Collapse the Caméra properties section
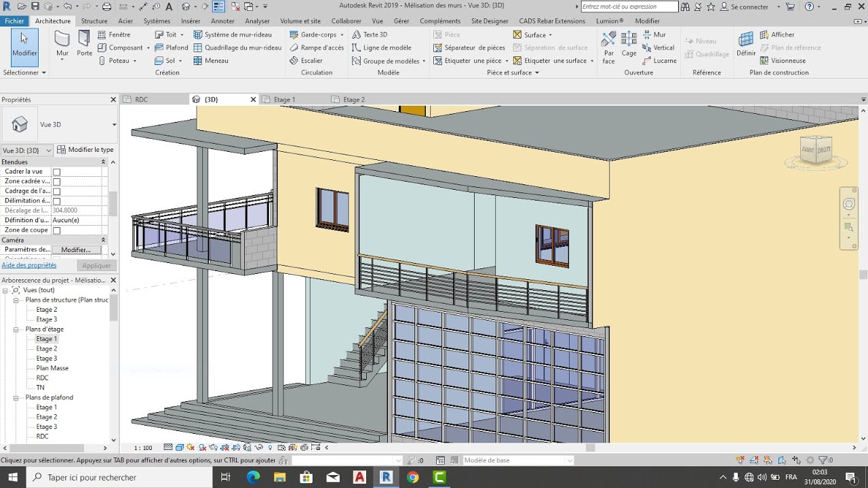 coord(103,240)
